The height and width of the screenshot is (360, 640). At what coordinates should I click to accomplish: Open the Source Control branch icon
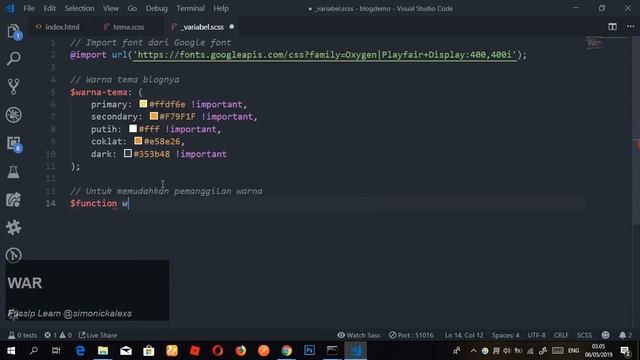[x=13, y=87]
